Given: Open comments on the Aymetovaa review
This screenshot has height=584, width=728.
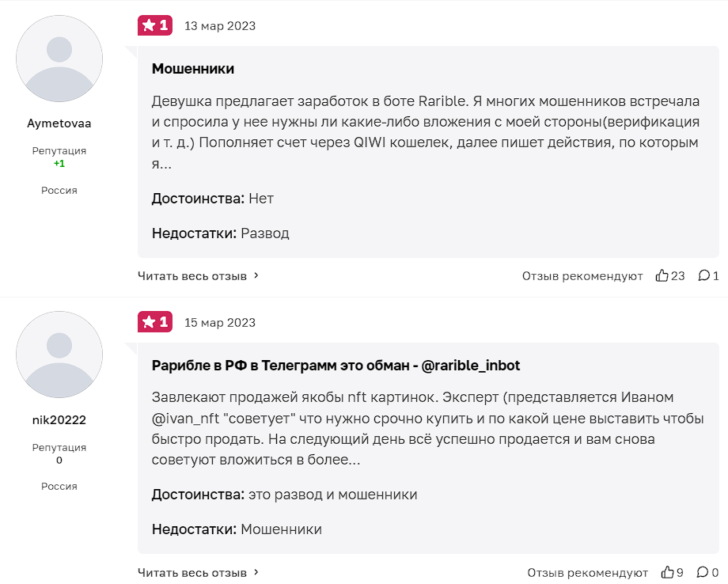Looking at the screenshot, I should (703, 275).
